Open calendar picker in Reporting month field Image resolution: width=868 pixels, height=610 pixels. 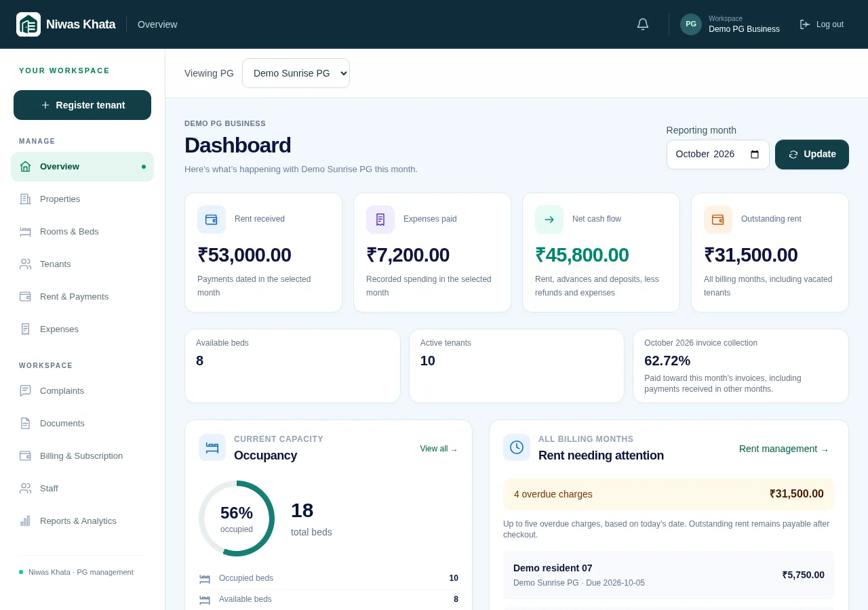[755, 155]
